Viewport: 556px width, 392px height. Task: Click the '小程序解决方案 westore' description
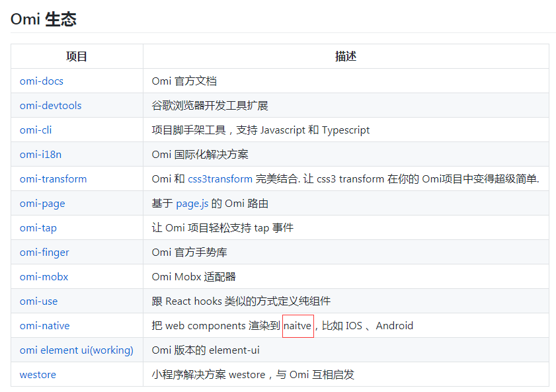(208, 375)
